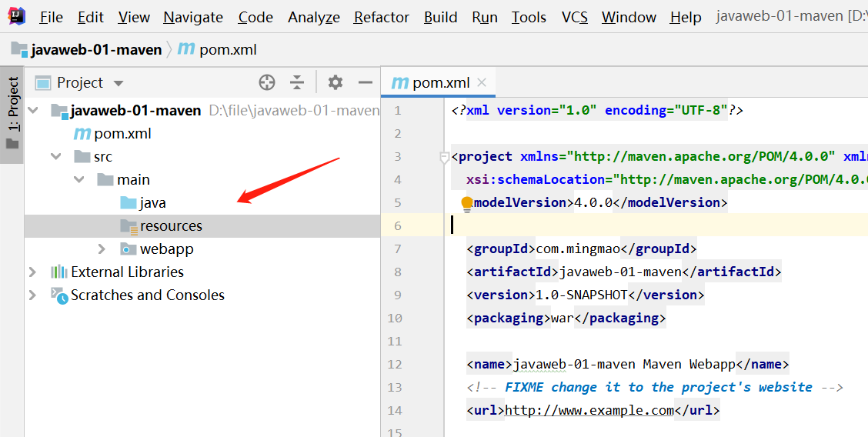Click the External Libraries icon
Screen dimensions: 868x437
pos(58,272)
